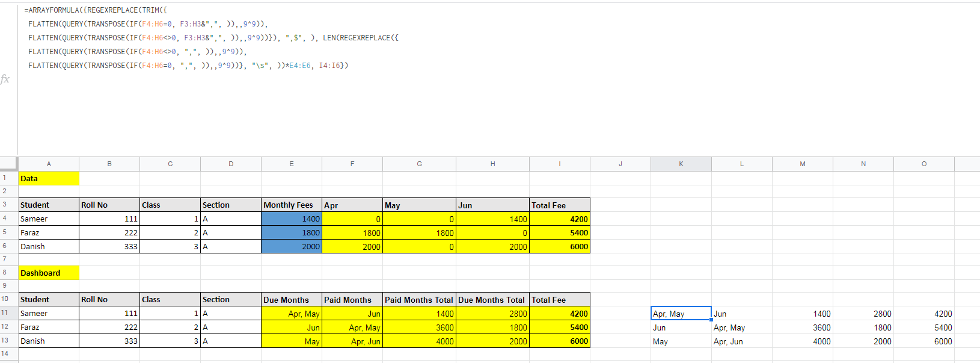Click the Due Months header cell

click(292, 300)
